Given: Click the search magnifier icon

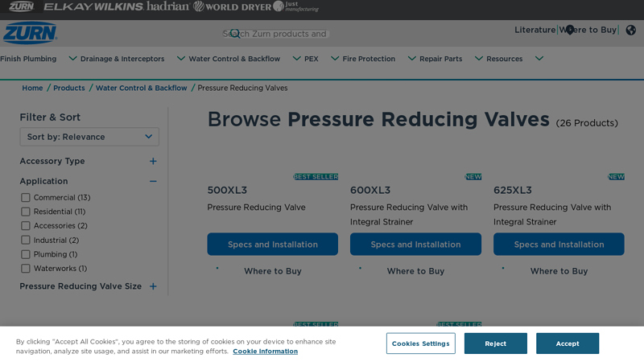Looking at the screenshot, I should (234, 34).
